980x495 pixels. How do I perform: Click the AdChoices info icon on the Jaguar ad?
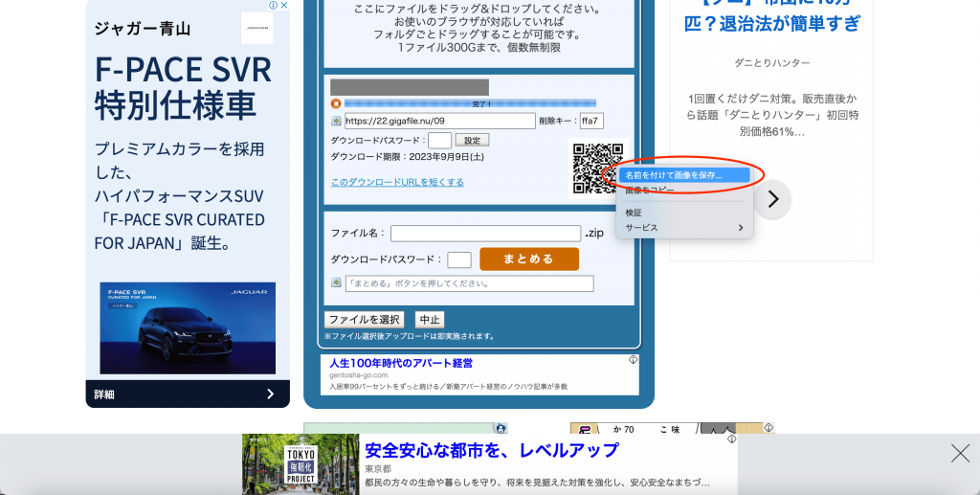pyautogui.click(x=273, y=5)
